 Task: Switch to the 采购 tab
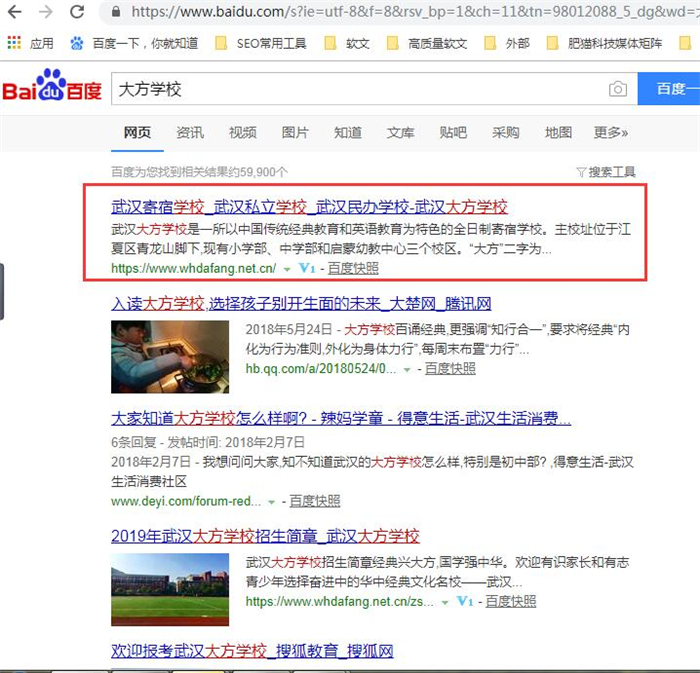(506, 133)
